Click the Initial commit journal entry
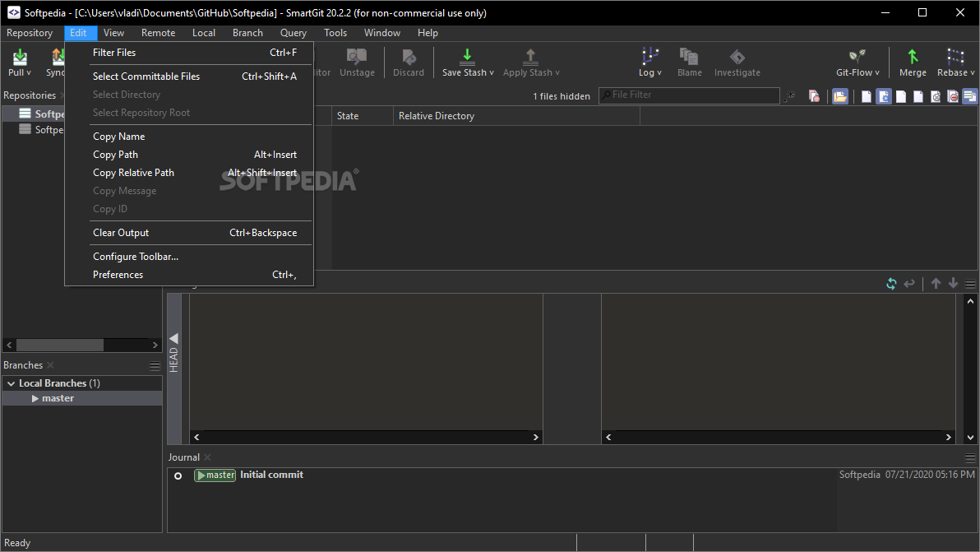This screenshot has height=552, width=980. pos(271,475)
